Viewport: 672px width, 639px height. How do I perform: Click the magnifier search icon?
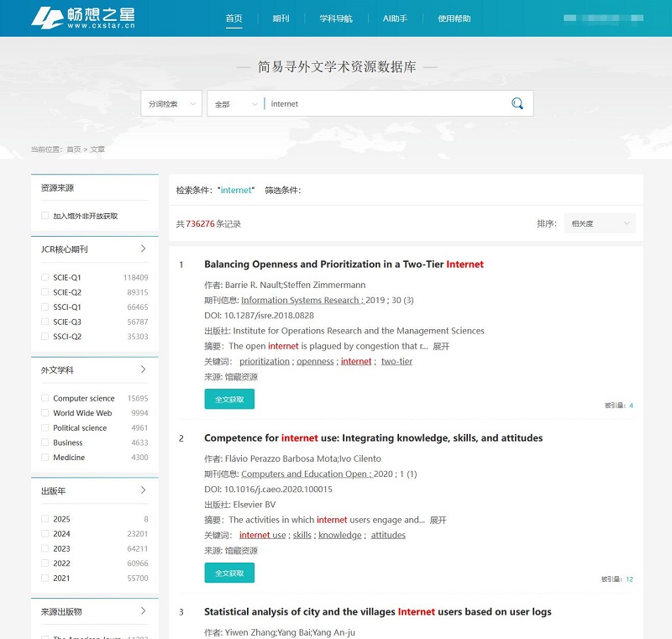[x=517, y=103]
